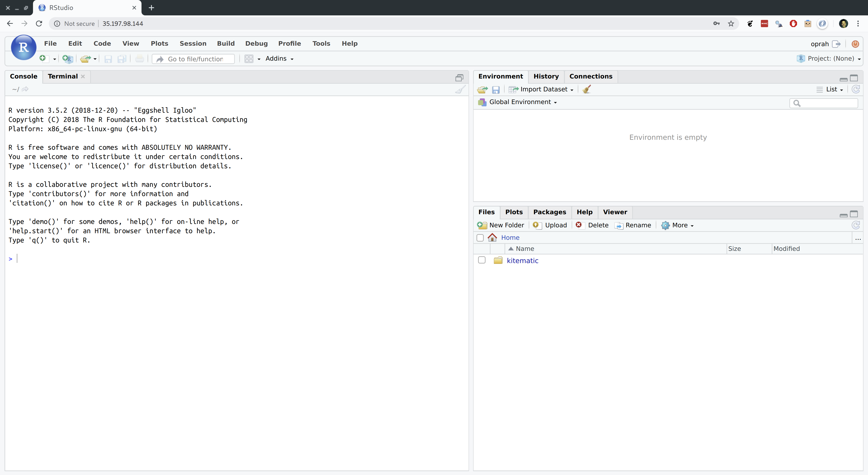Open the File menu

[50, 43]
